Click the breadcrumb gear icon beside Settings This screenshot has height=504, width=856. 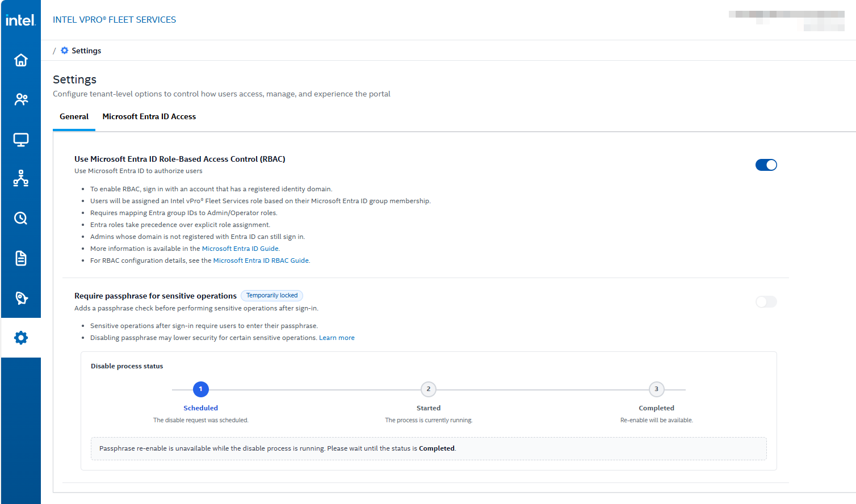coord(65,51)
